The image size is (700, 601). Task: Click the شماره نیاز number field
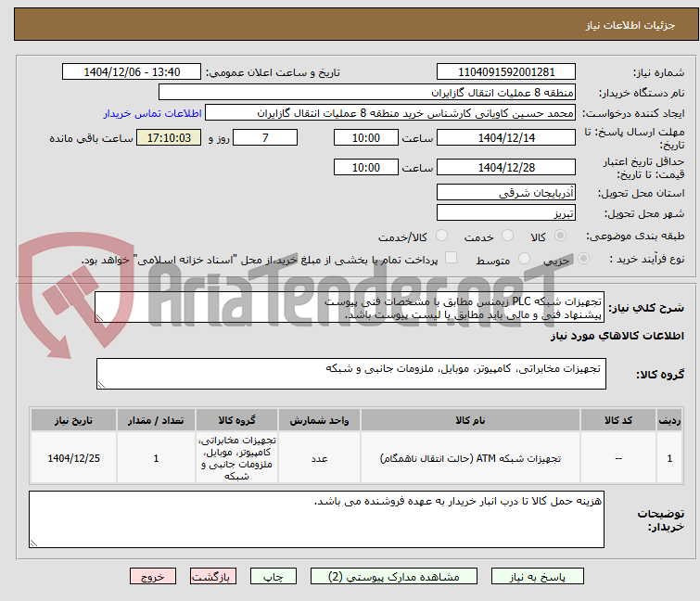506,72
